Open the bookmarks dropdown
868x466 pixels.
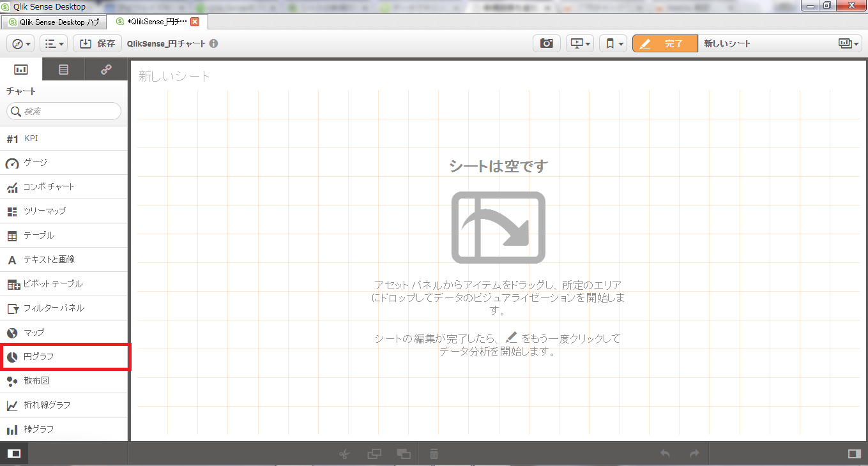click(x=613, y=43)
